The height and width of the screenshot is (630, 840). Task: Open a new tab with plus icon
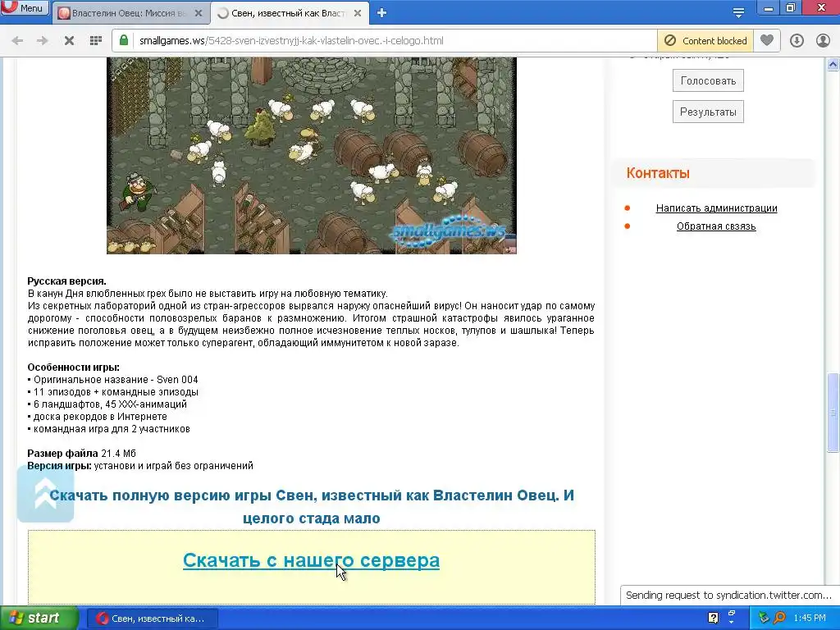[x=381, y=13]
